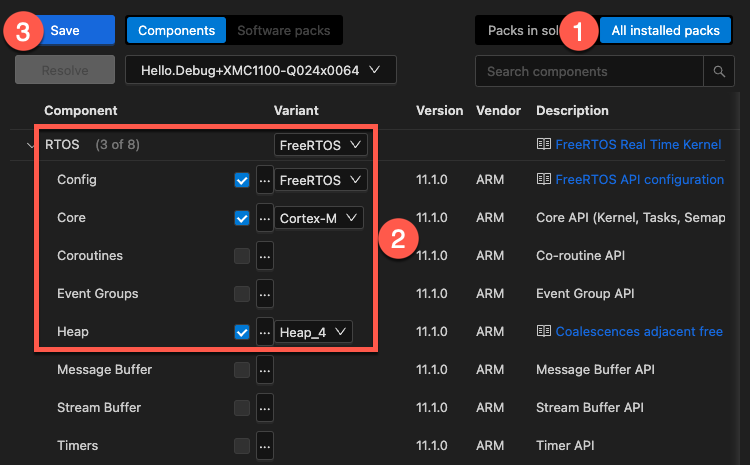This screenshot has height=465, width=750.
Task: Click the ellipsis button next to Coroutines
Action: (264, 256)
